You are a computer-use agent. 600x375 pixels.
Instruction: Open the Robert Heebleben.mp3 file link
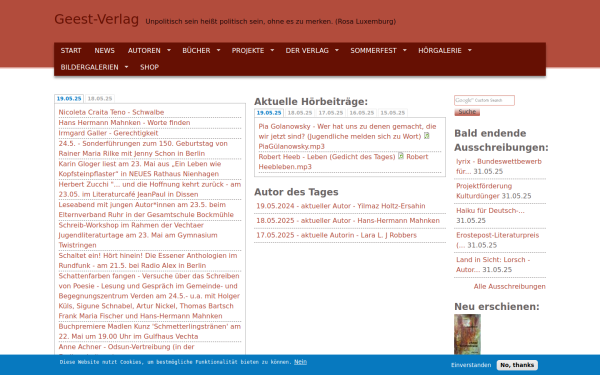[x=343, y=161]
